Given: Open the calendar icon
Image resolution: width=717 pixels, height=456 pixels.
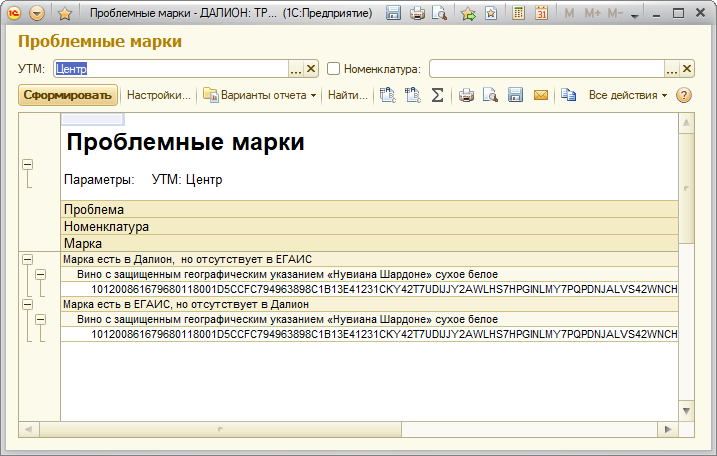Looking at the screenshot, I should tap(541, 13).
